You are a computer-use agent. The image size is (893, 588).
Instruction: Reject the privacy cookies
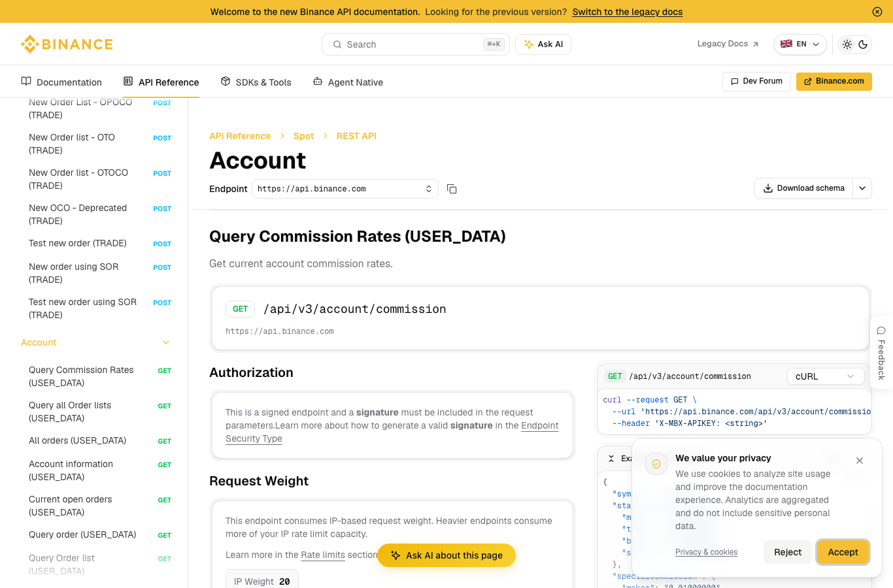pyautogui.click(x=788, y=552)
